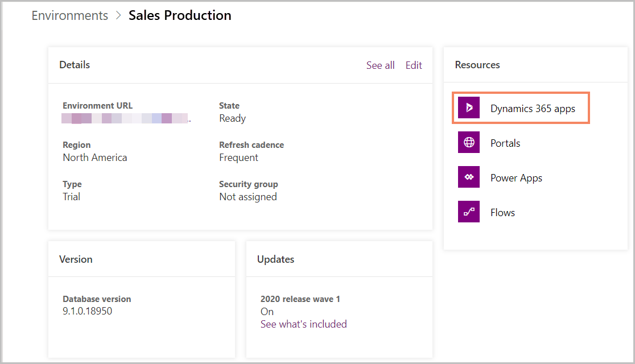
Task: Go back to Environments breadcrumb
Action: [69, 15]
